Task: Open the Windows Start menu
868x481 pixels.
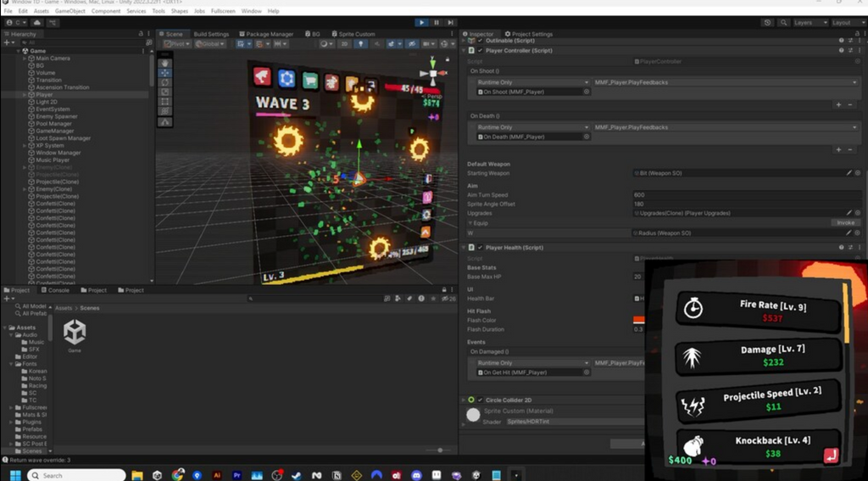Action: (x=15, y=475)
